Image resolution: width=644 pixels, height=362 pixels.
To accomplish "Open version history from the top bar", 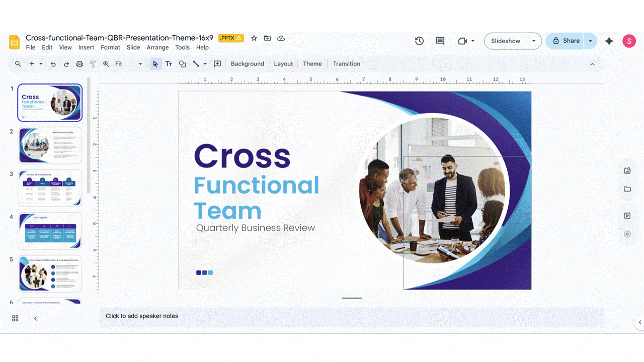I will 419,41.
